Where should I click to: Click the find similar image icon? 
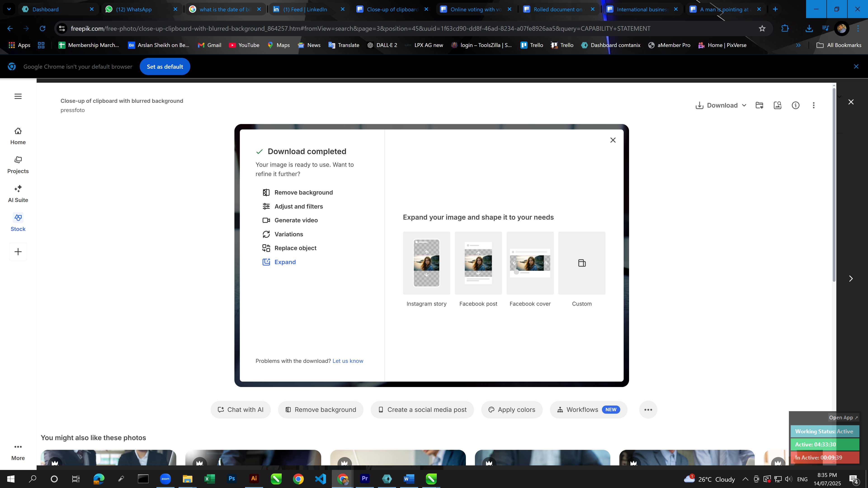pos(778,106)
